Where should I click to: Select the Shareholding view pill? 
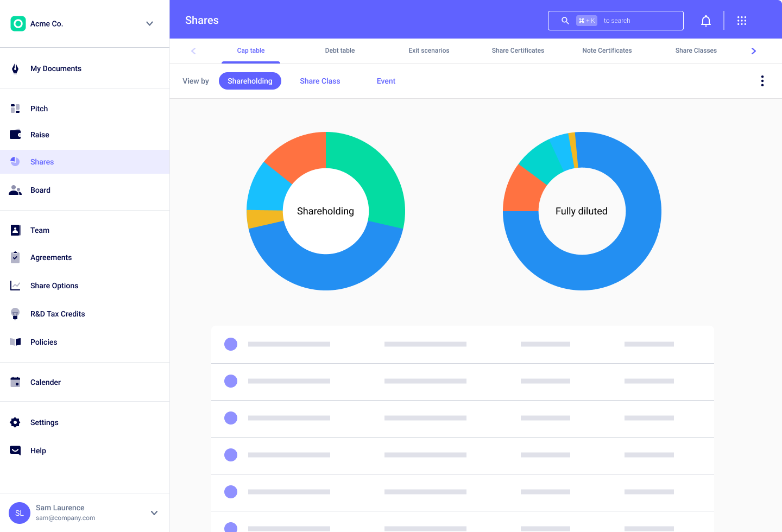(250, 81)
